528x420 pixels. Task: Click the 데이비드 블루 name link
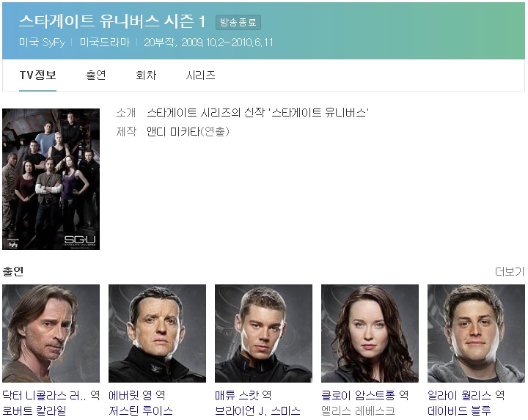click(x=460, y=411)
